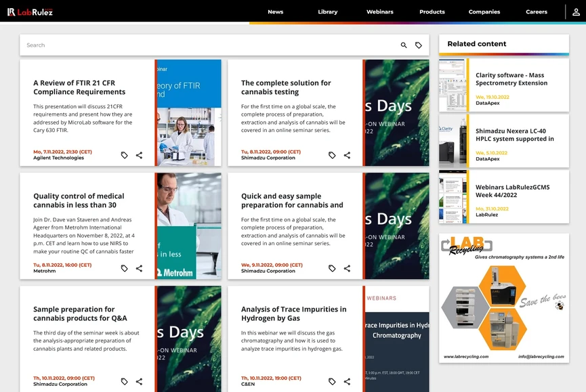The image size is (586, 392).
Task: Open The complete solution for cannabis testing title
Action: [286, 87]
